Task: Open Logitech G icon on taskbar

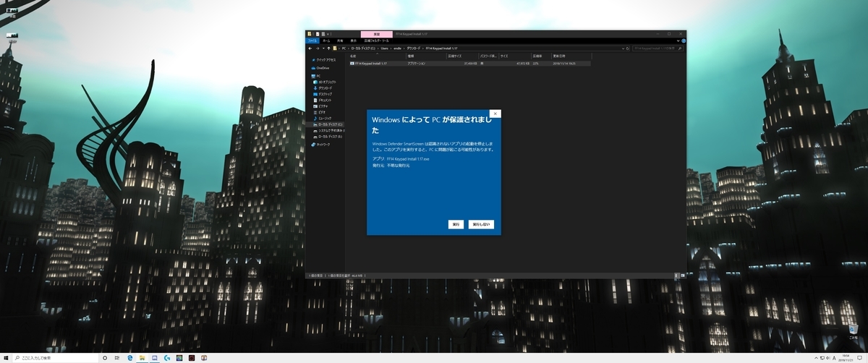Action: [167, 358]
